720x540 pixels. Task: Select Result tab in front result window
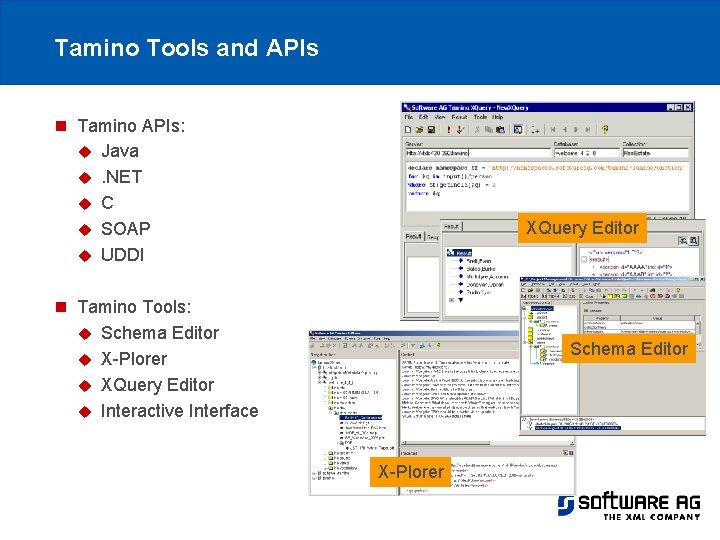(x=452, y=226)
